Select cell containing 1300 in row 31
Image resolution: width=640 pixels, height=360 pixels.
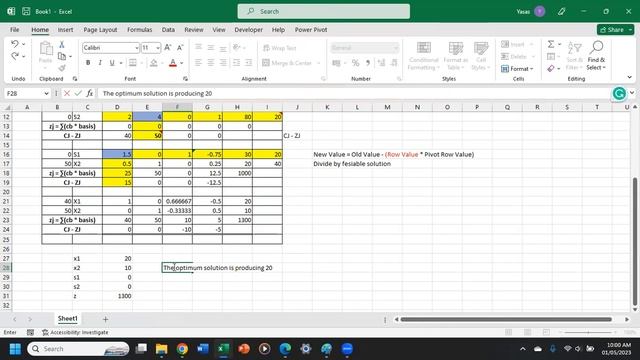117,296
